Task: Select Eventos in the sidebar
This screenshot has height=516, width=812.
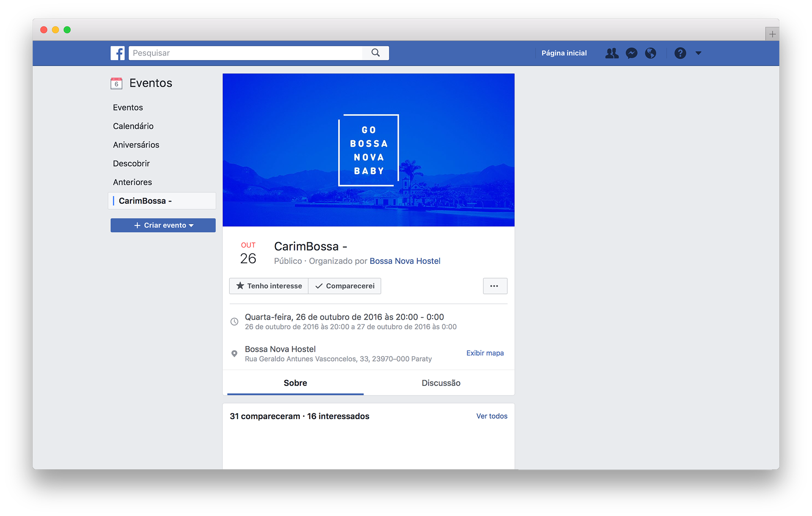Action: pos(128,107)
